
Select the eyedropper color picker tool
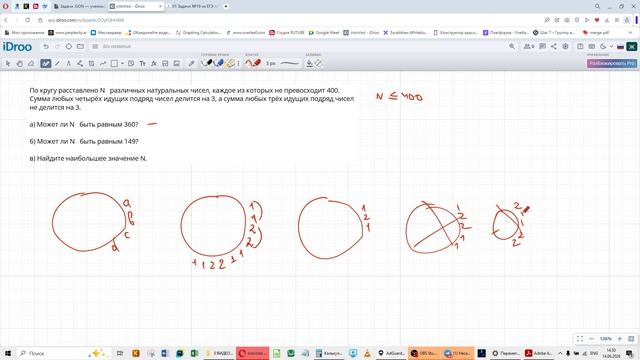pyautogui.click(x=191, y=63)
